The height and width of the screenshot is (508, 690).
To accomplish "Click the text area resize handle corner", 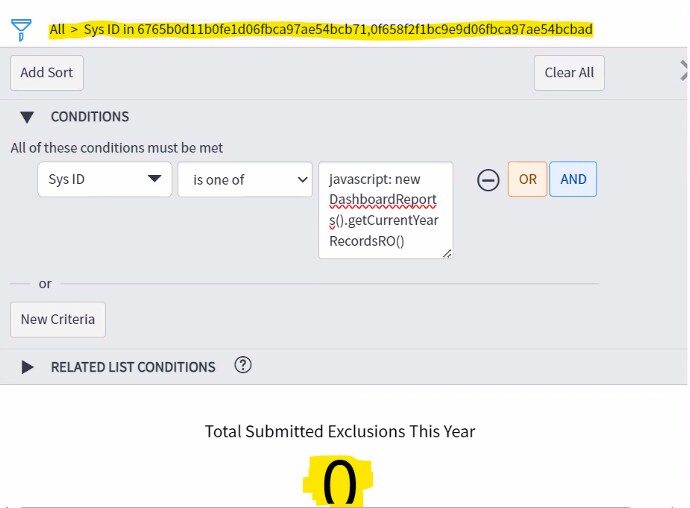I will [447, 253].
